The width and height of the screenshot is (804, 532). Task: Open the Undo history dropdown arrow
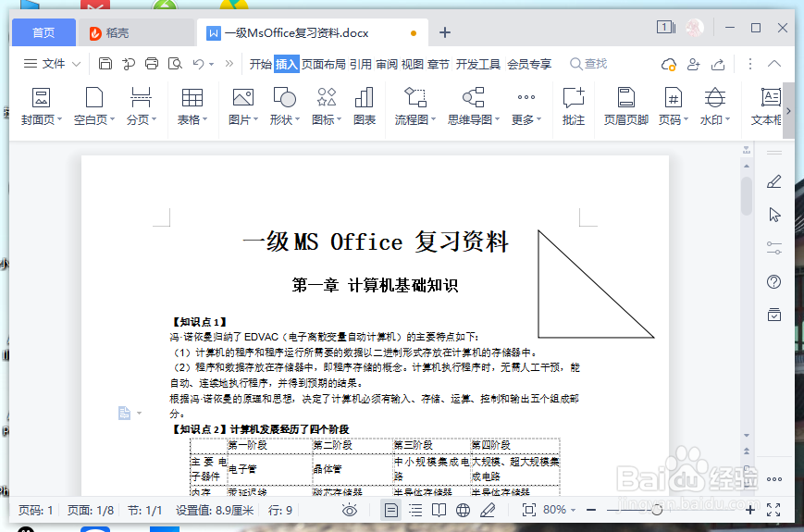[x=211, y=64]
